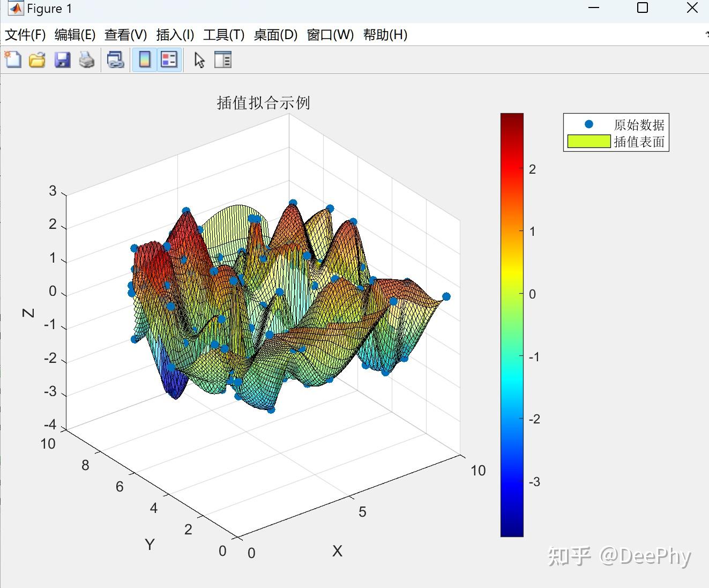Click the plot title 插值拟合示例
709x588 pixels.
pos(262,102)
